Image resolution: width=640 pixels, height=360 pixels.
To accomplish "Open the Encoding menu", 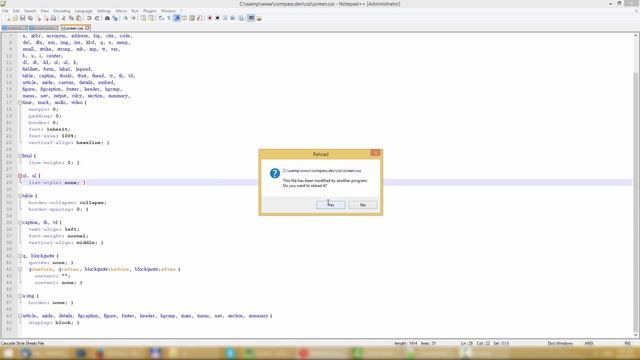I will click(62, 11).
